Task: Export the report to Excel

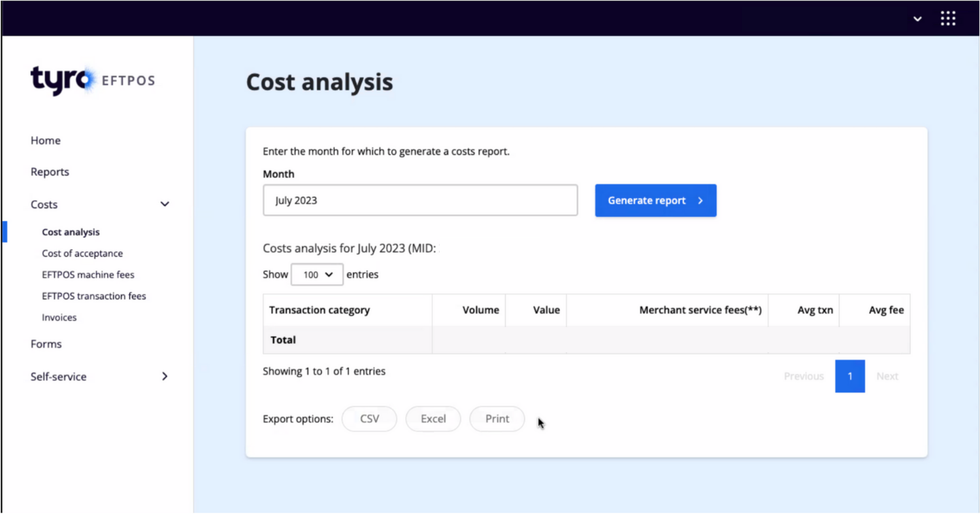Action: [433, 419]
